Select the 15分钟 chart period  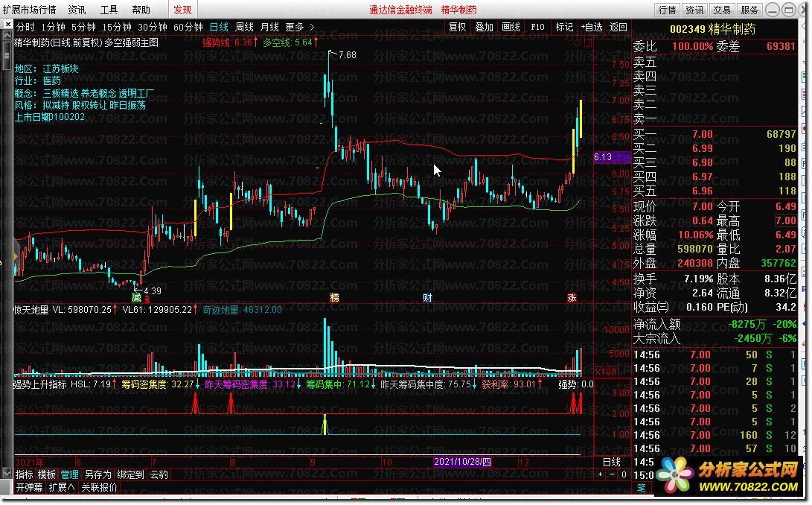[x=117, y=27]
